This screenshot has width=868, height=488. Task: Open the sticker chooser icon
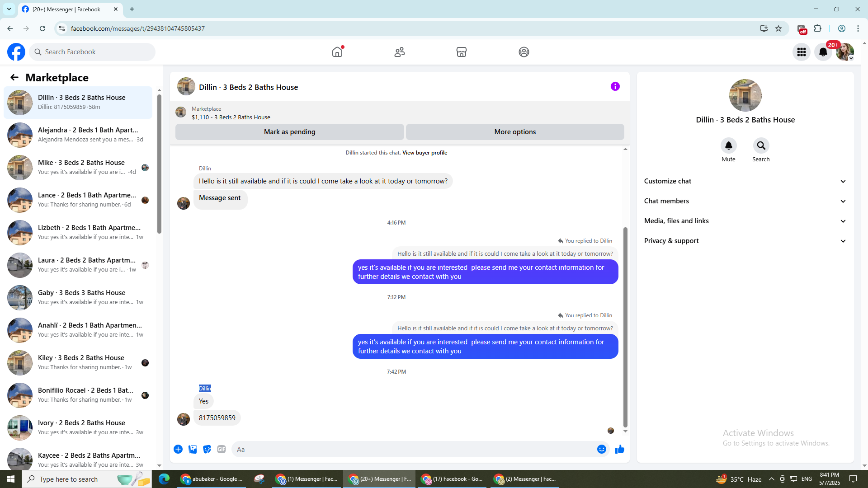click(207, 449)
